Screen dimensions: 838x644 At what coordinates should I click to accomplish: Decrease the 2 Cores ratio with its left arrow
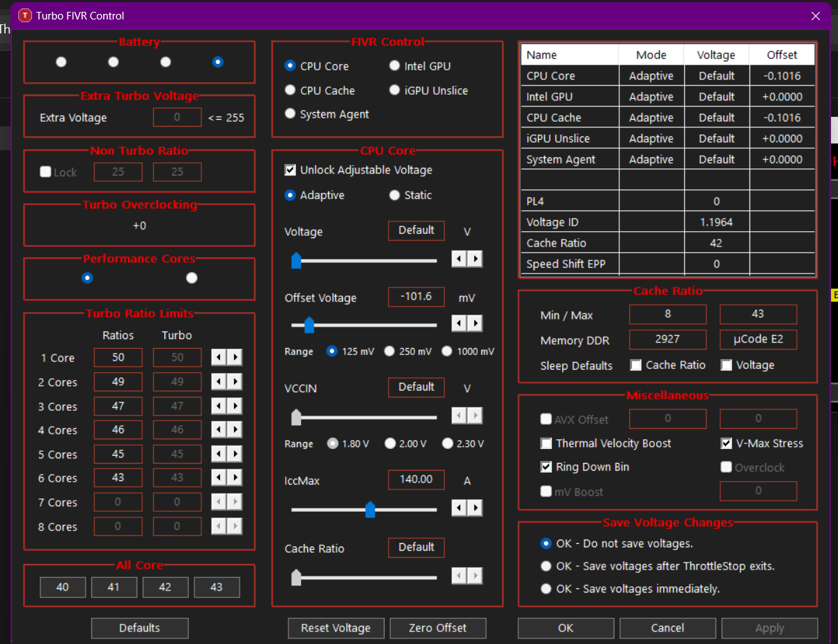click(x=219, y=382)
